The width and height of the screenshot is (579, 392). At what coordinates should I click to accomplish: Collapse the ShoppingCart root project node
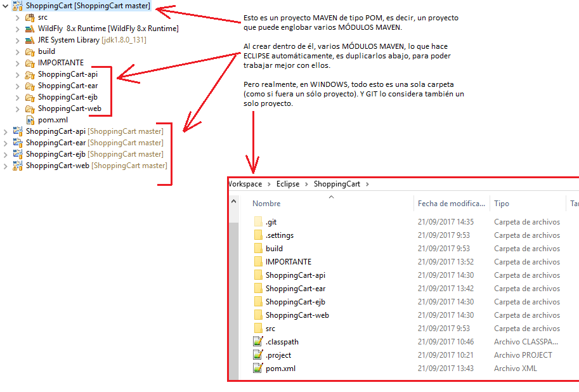(x=6, y=6)
